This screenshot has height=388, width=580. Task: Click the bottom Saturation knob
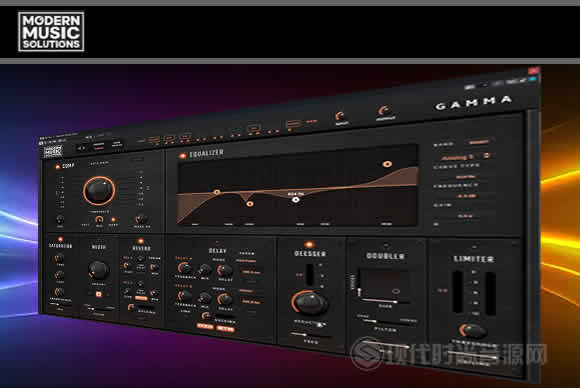pyautogui.click(x=59, y=292)
